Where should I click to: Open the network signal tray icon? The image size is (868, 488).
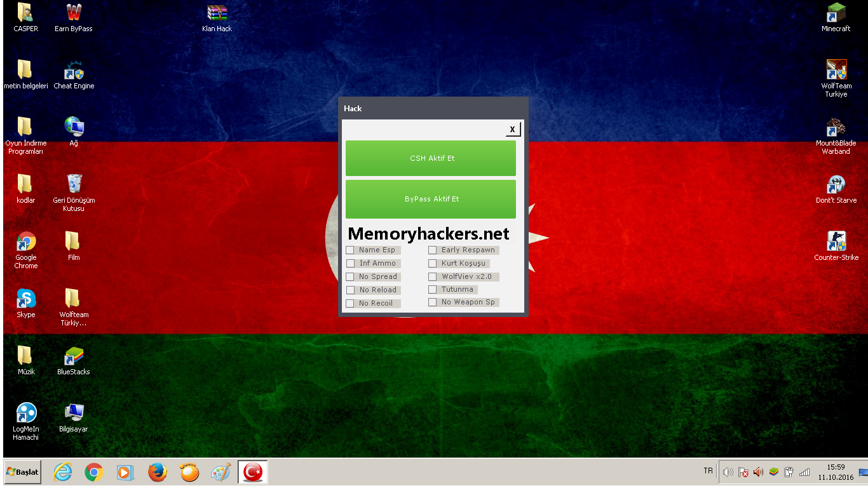tap(804, 472)
